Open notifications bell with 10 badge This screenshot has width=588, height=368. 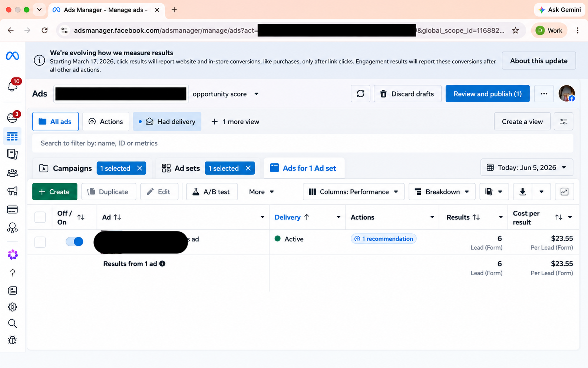click(x=13, y=85)
